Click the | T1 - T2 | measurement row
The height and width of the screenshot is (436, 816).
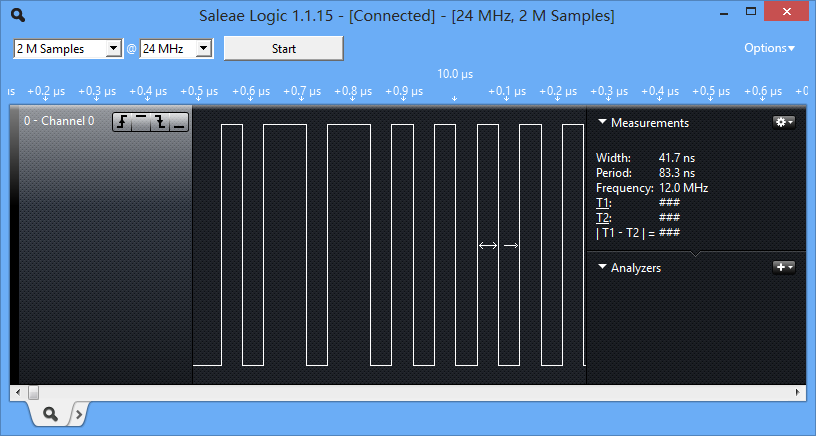click(638, 233)
